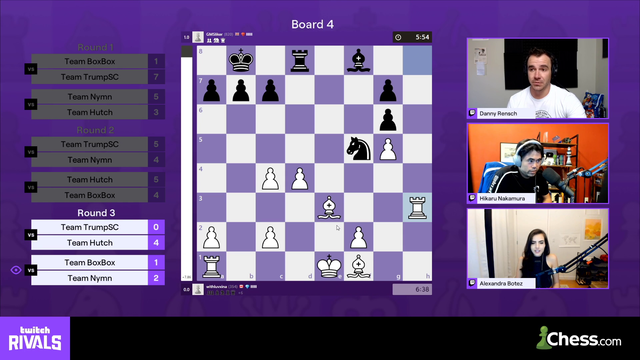Click the Round 1 heading
The width and height of the screenshot is (640, 360).
coord(96,47)
